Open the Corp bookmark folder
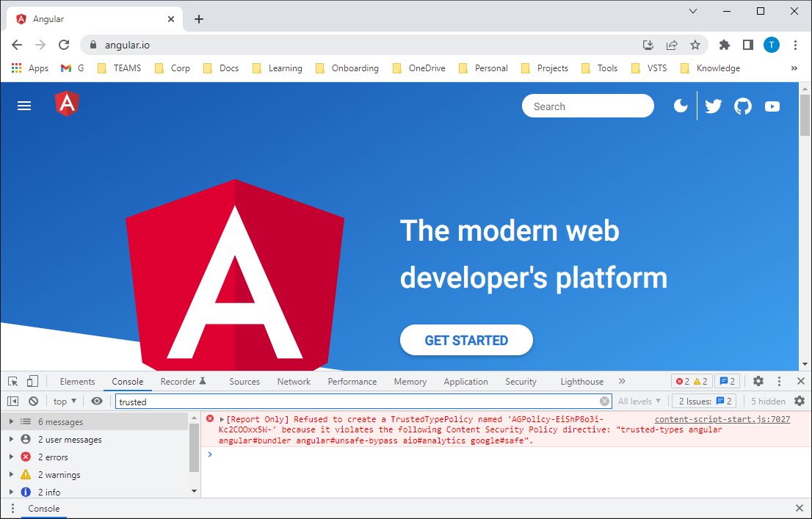This screenshot has height=519, width=812. click(173, 68)
